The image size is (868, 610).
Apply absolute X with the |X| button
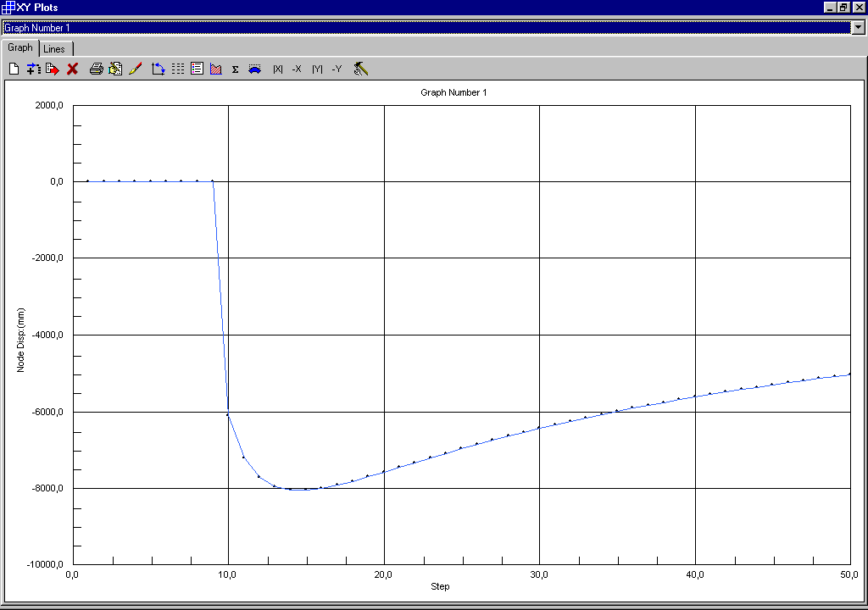click(x=278, y=69)
